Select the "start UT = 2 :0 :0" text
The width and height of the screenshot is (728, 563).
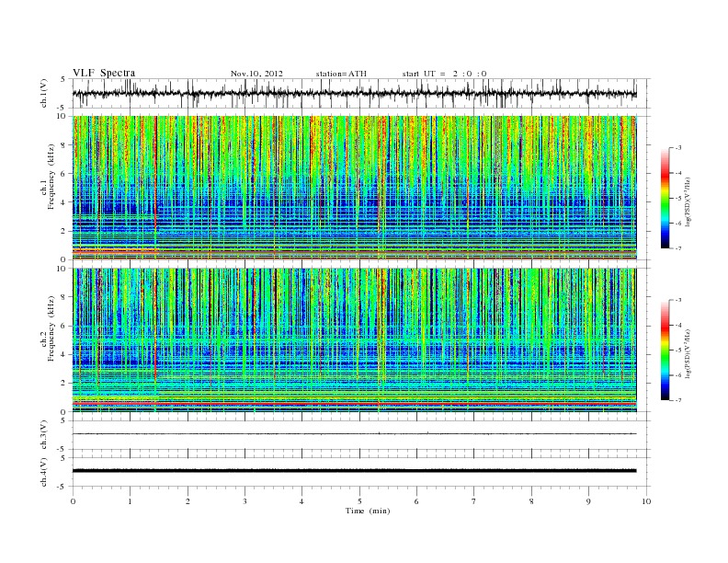(x=444, y=74)
